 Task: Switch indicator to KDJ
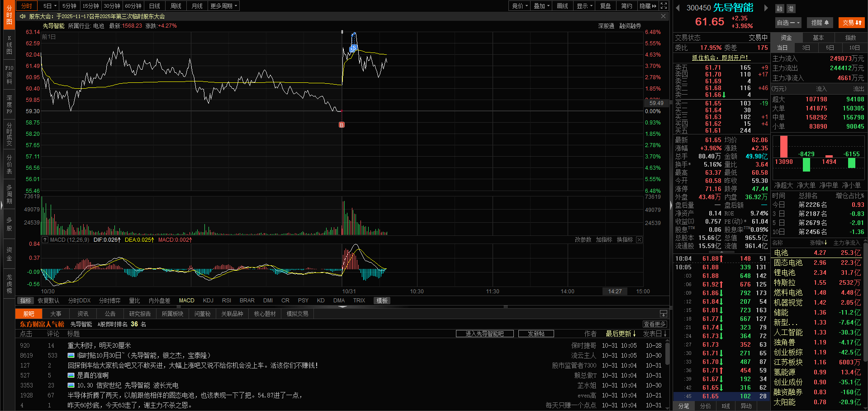click(208, 301)
